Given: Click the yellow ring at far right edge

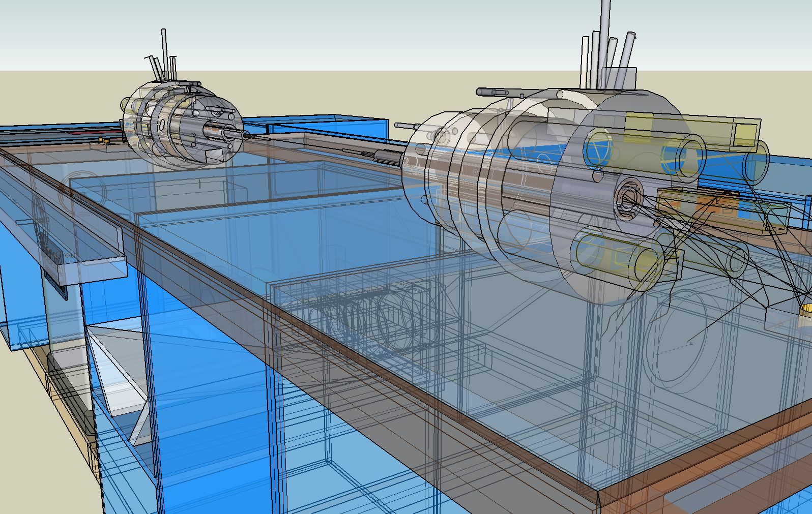Looking at the screenshot, I should (x=806, y=308).
